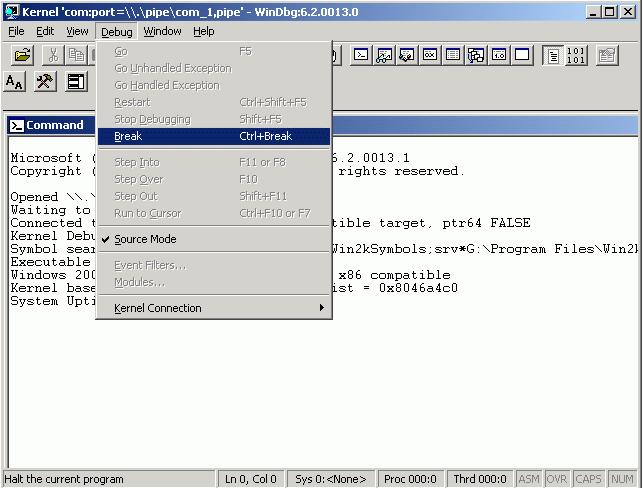The image size is (642, 488).
Task: Open the Locals window toolbar icon
Action: pos(407,55)
